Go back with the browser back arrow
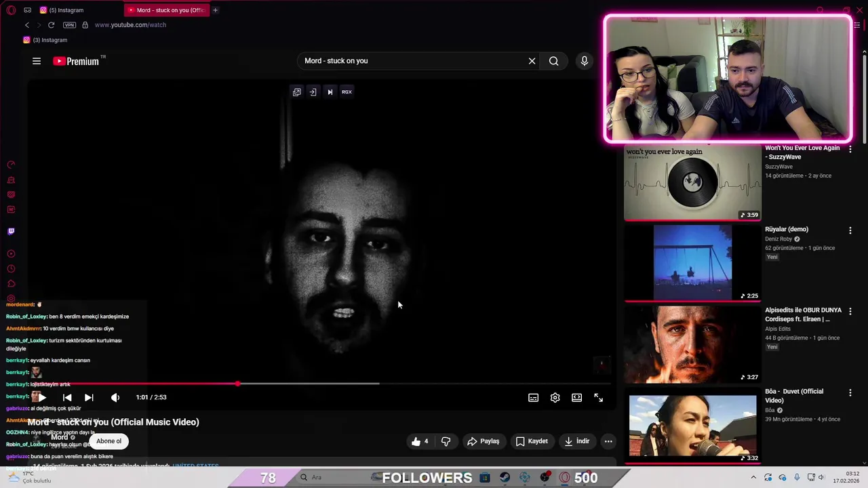 [27, 25]
